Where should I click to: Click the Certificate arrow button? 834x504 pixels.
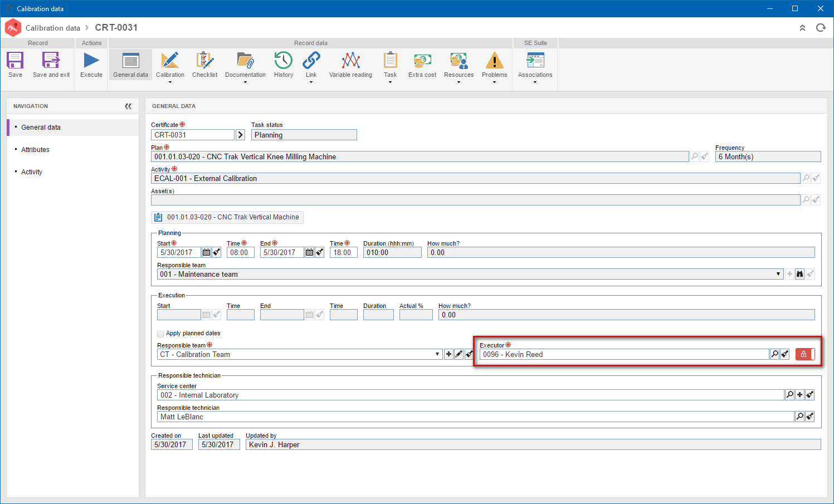[241, 135]
